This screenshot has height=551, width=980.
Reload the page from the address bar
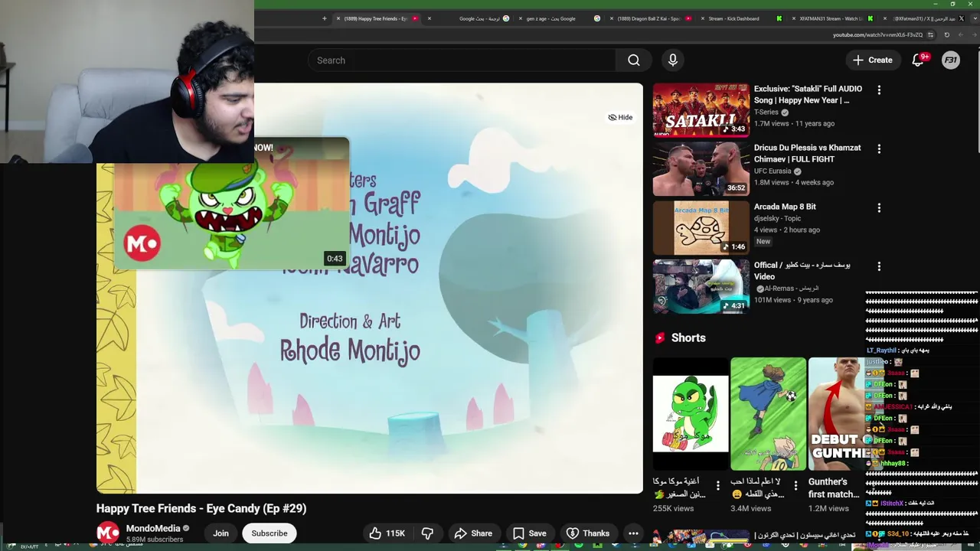[x=946, y=34]
